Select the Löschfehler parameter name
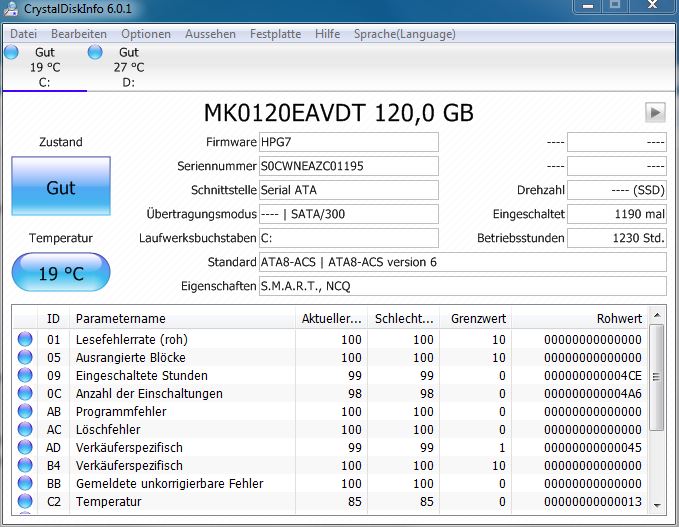 tap(108, 430)
